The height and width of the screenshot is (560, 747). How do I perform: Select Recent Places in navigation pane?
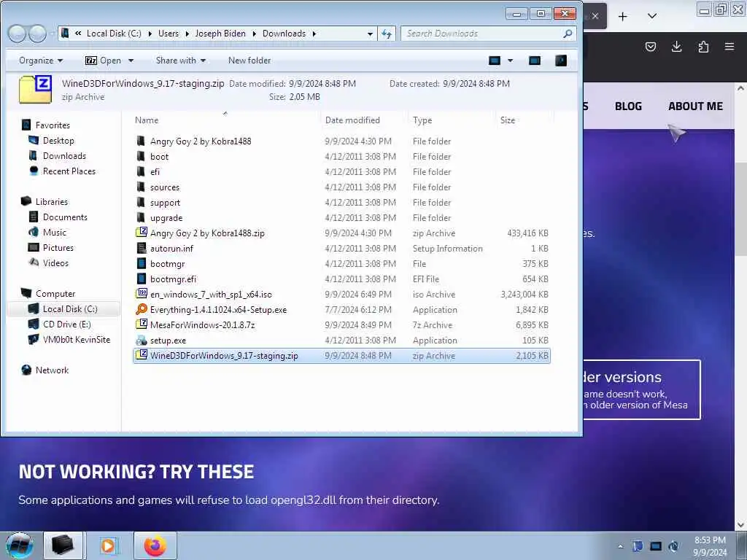point(69,171)
